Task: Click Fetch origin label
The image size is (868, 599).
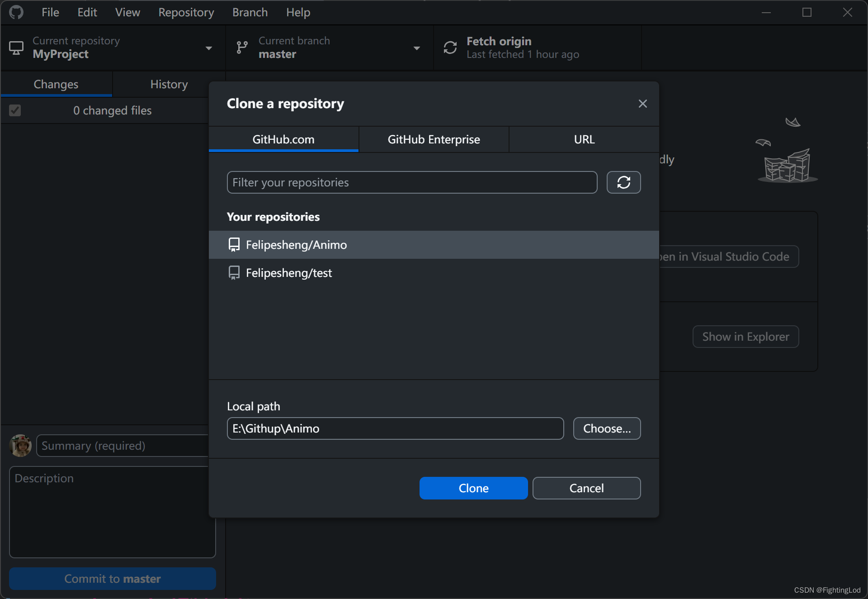Action: 499,41
